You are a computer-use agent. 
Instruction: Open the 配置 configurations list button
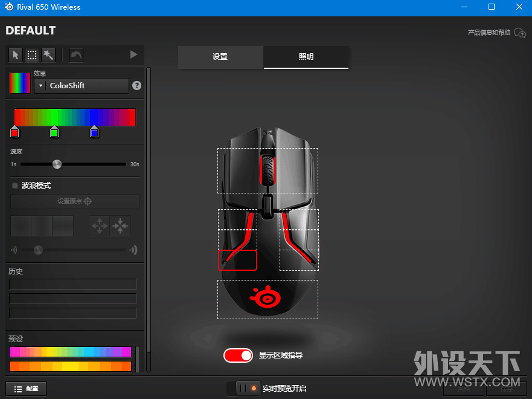(x=26, y=389)
